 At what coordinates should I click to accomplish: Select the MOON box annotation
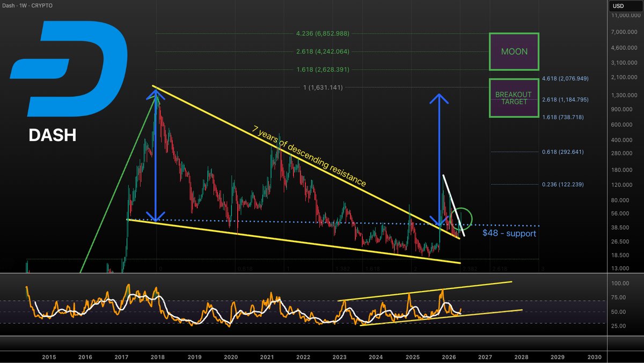pos(514,52)
